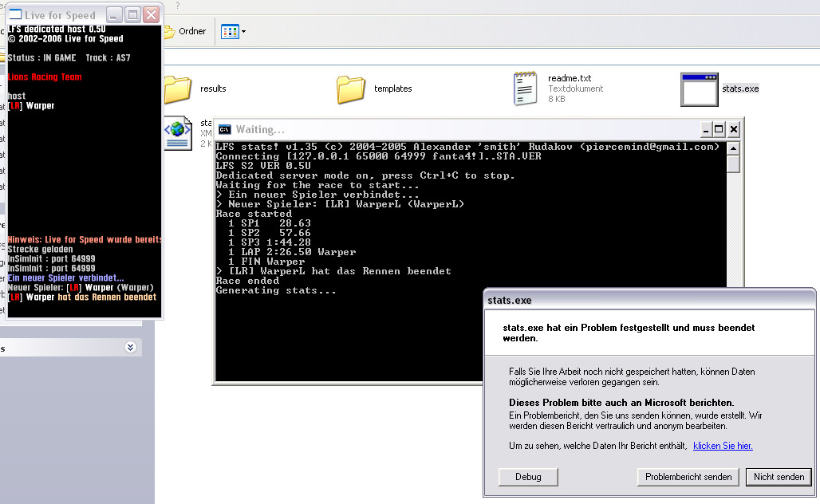Maximize the Live for Speed window
820x504 pixels.
(133, 14)
